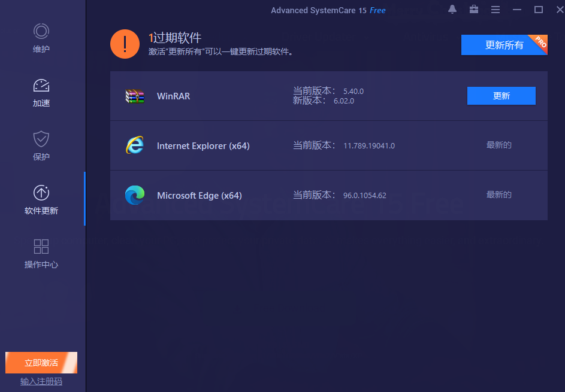Open the hamburger options menu
Screen dimensions: 565x392
(495, 10)
